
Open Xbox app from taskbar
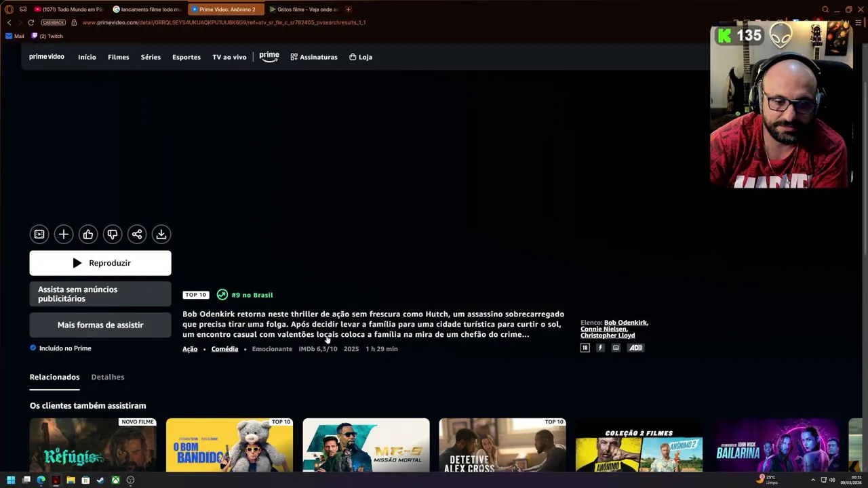[116, 480]
